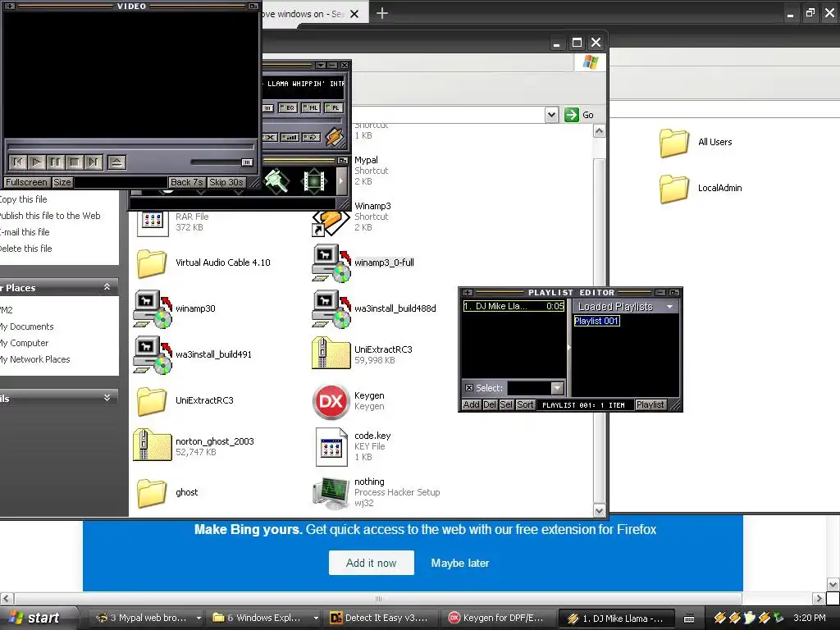Open a new browser tab with plus button
The width and height of the screenshot is (840, 630).
[x=382, y=13]
